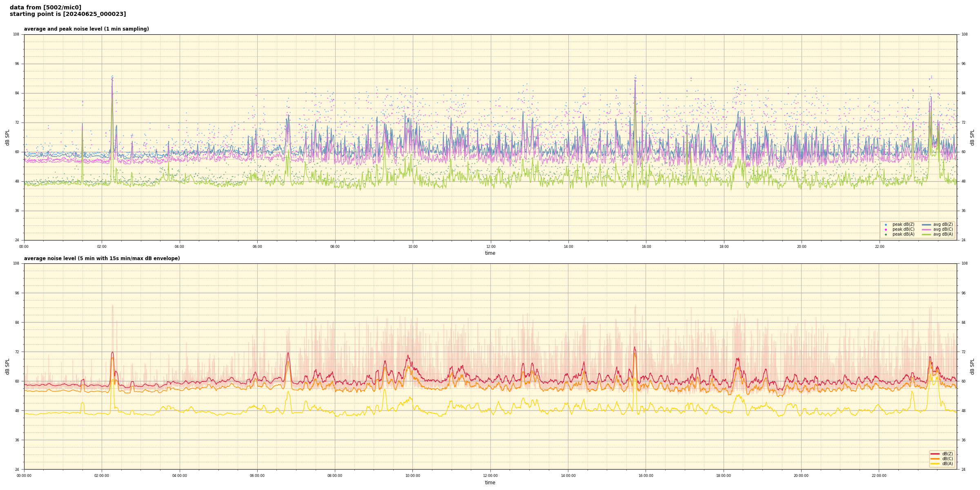Click the top chart's 'time' axis label

click(490, 253)
